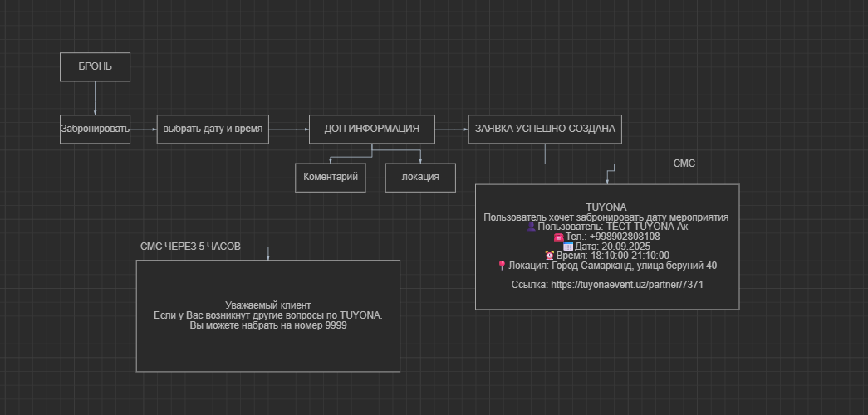
Task: Open the tuyonaevent.uz/partner/7371 link text
Action: [x=627, y=285]
